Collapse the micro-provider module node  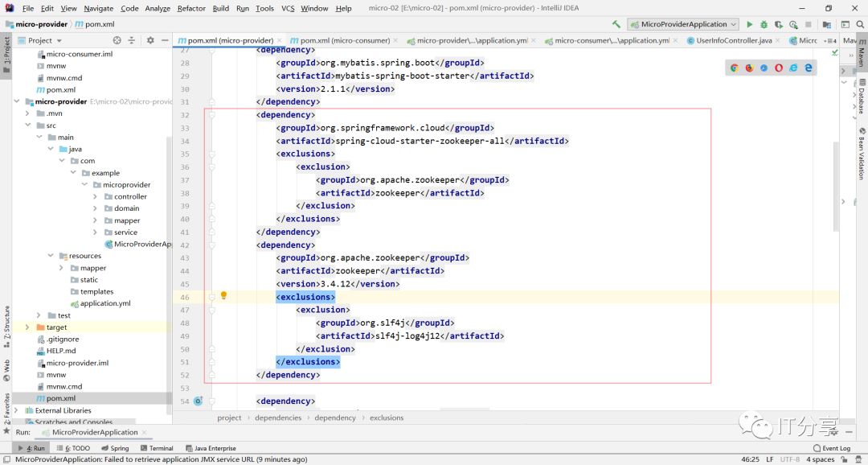pyautogui.click(x=17, y=101)
